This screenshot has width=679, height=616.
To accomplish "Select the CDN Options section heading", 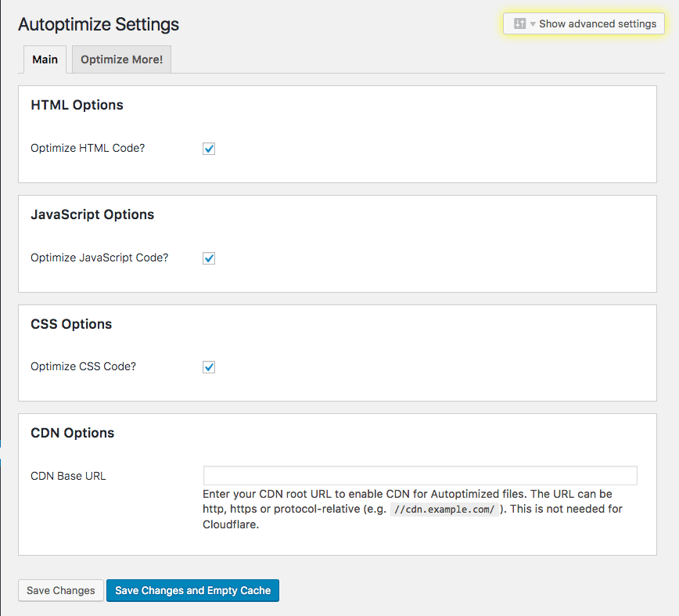I will pyautogui.click(x=72, y=433).
